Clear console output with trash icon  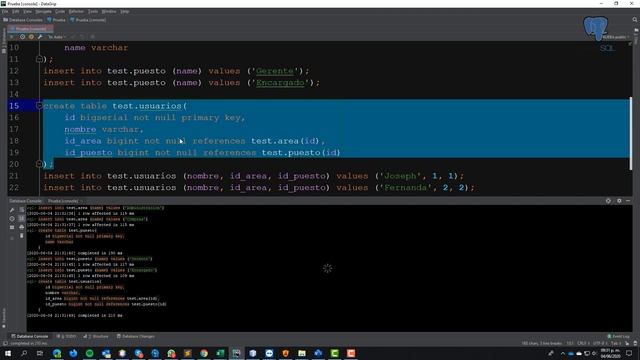point(22,236)
